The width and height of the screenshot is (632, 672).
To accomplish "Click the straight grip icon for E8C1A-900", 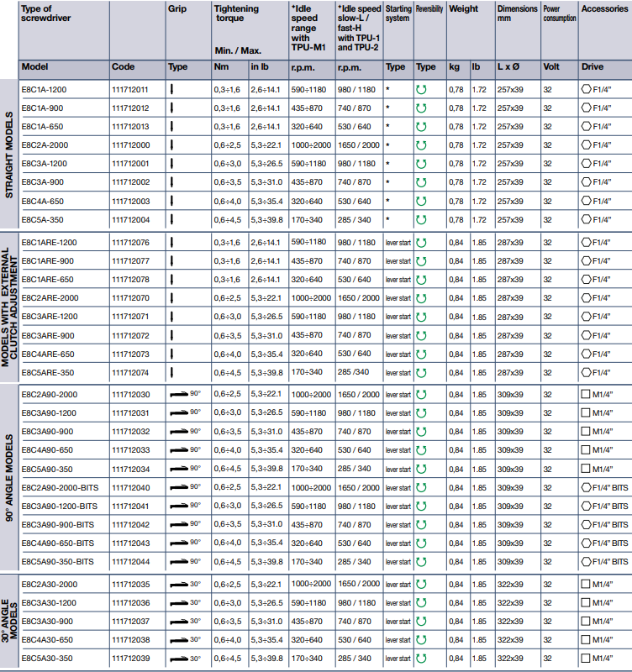I will (x=171, y=108).
